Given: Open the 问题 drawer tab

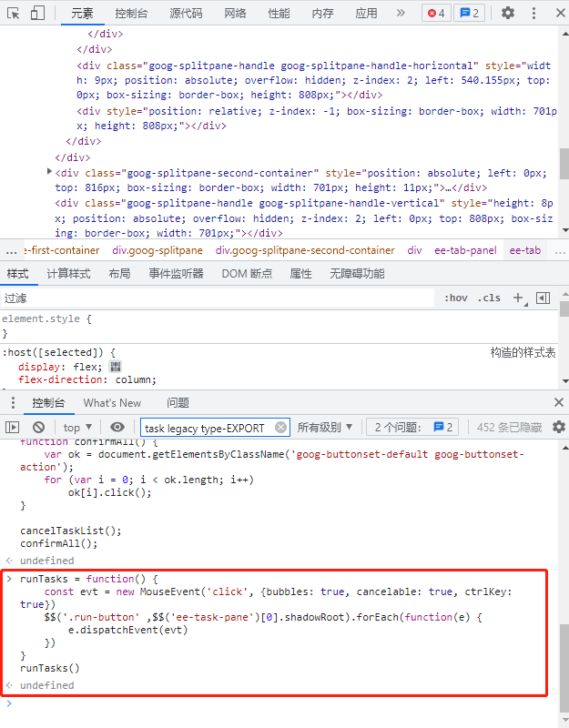Looking at the screenshot, I should [178, 403].
